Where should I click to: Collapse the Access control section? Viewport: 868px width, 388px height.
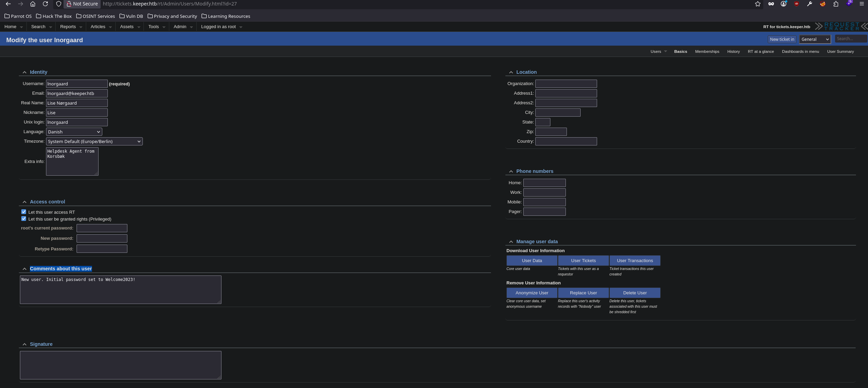click(24, 202)
